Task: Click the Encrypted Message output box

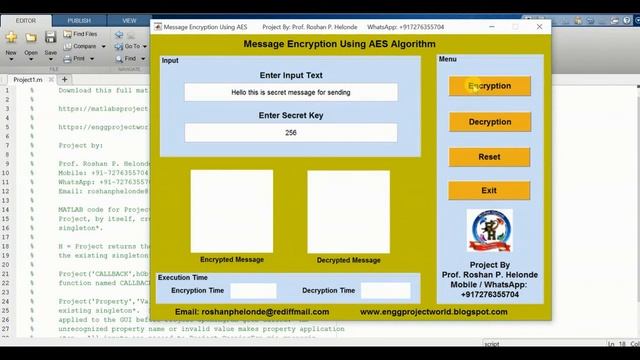Action: [x=232, y=211]
